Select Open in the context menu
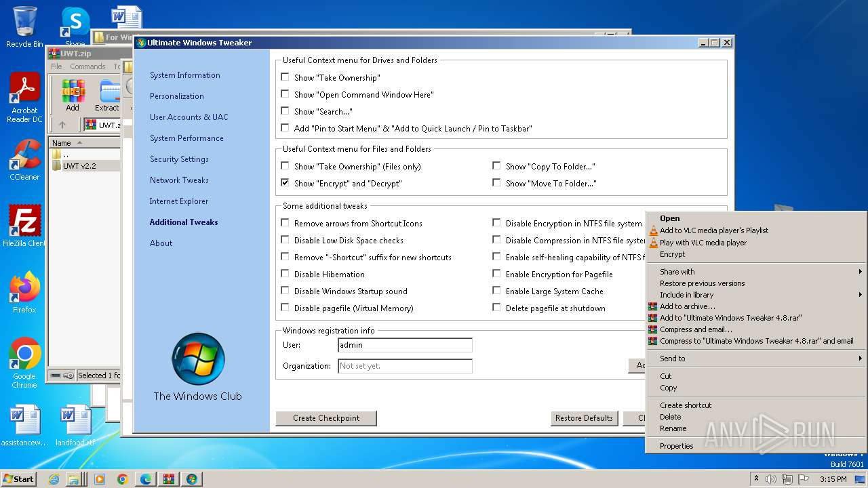The image size is (868, 488). point(755,218)
